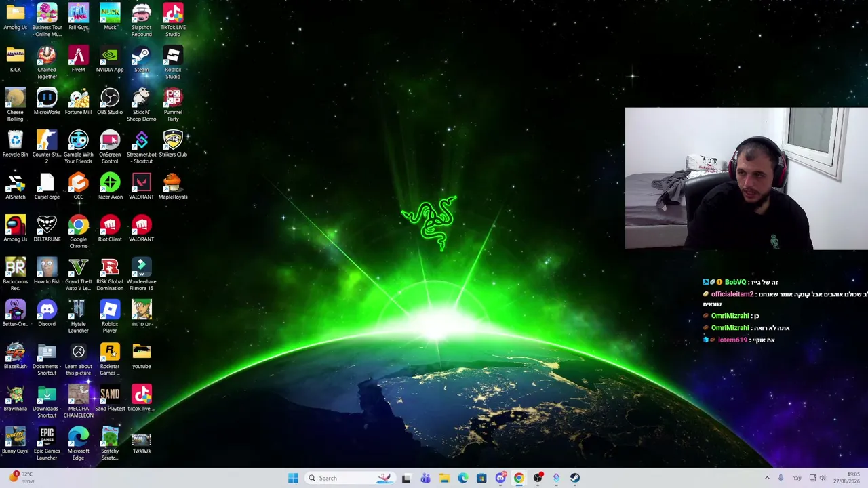Screen dimensions: 868x488
Task: Open the Razer Axon desktop icon
Action: 110,186
